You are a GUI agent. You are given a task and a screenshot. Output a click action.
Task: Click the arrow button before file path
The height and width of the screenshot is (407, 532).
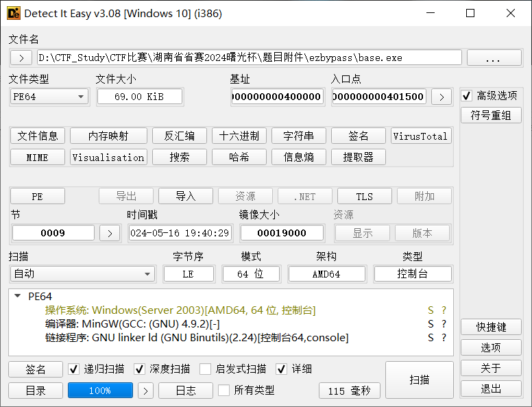click(x=21, y=58)
